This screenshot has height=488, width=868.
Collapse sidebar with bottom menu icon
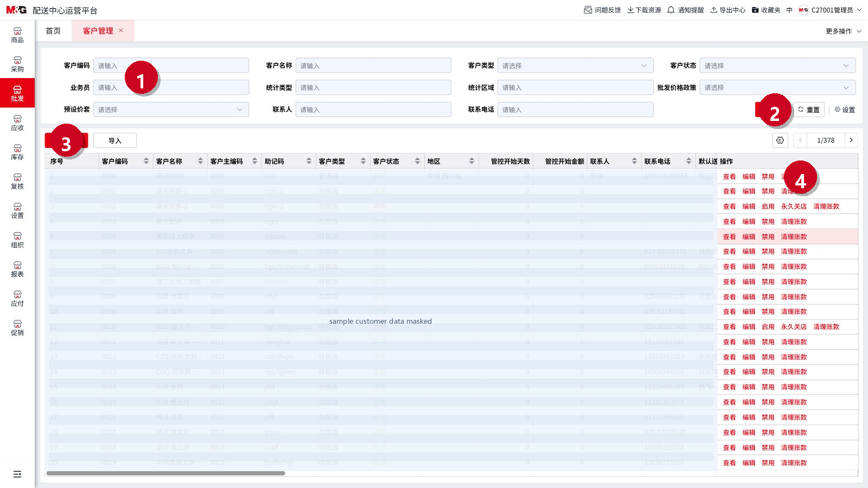(17, 474)
